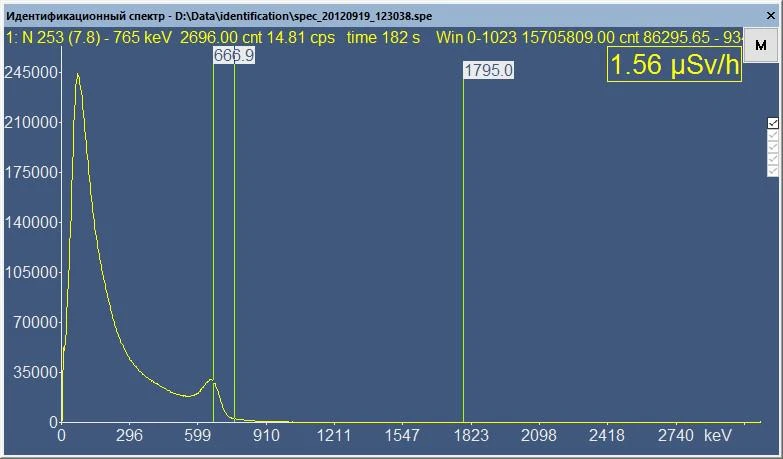Screen dimensions: 783x459
Task: Click the small photopeak bump near 666 keV
Action: coord(211,381)
